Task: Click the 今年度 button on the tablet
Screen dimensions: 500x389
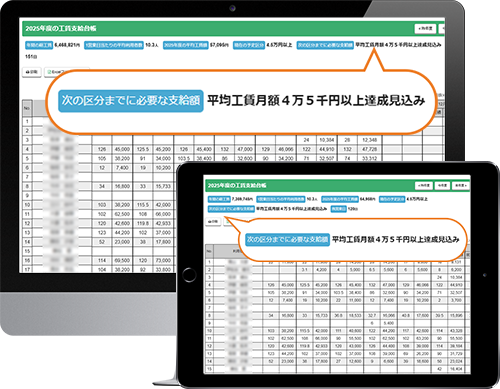Action: tap(442, 185)
